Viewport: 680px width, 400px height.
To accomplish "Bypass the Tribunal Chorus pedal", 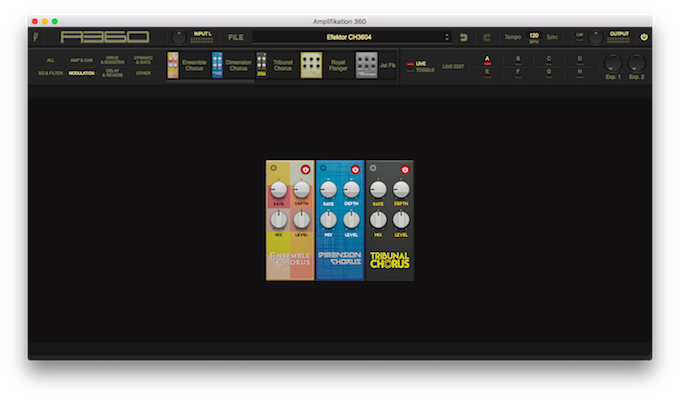I will [x=405, y=170].
